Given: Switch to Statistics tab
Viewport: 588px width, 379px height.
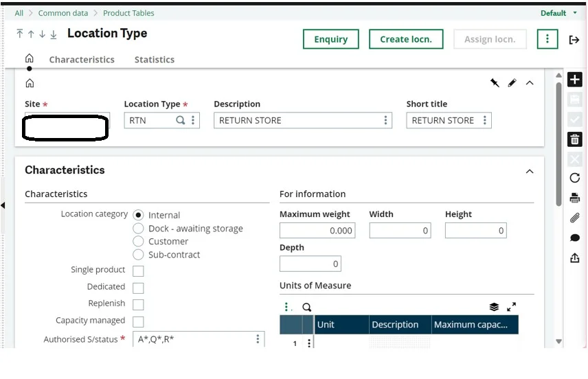Looking at the screenshot, I should pos(155,60).
